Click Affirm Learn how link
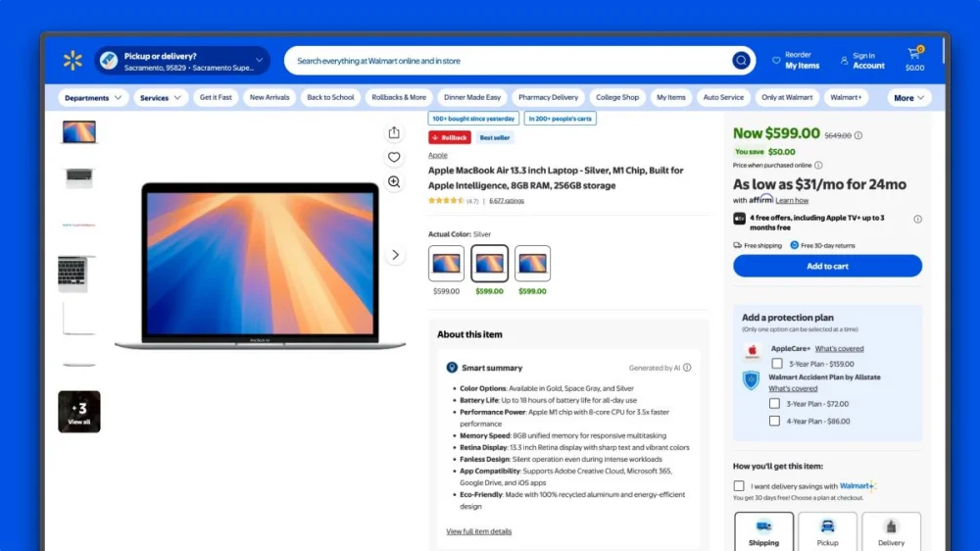 click(792, 200)
